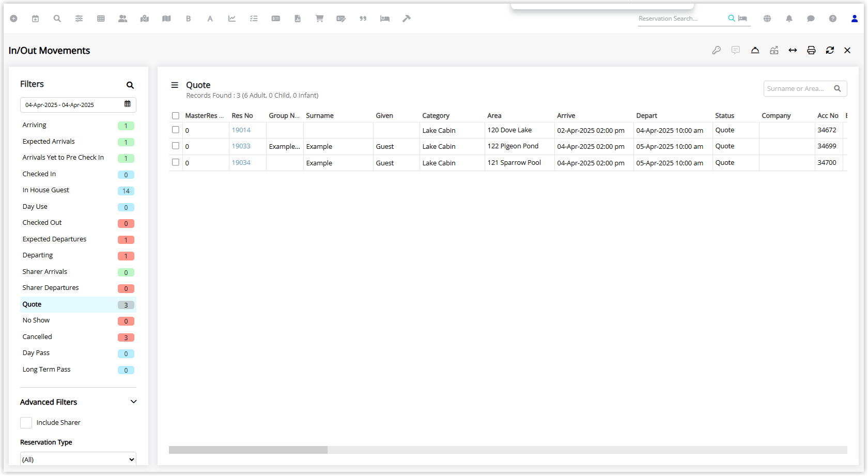Open the quotation marks icon in toolbar
The width and height of the screenshot is (868, 476).
363,19
